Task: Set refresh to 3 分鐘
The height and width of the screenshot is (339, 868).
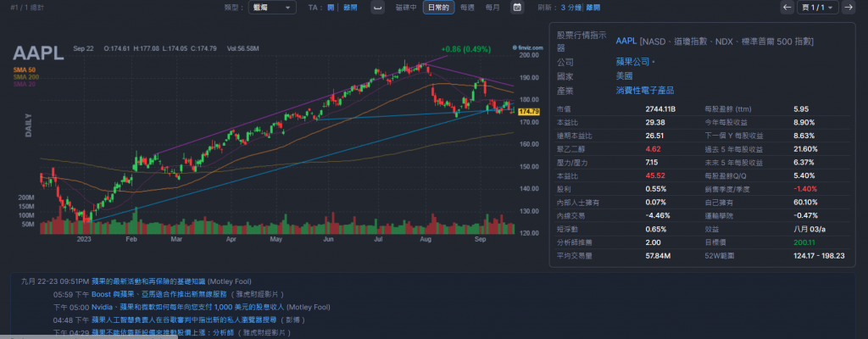Action: click(x=570, y=7)
